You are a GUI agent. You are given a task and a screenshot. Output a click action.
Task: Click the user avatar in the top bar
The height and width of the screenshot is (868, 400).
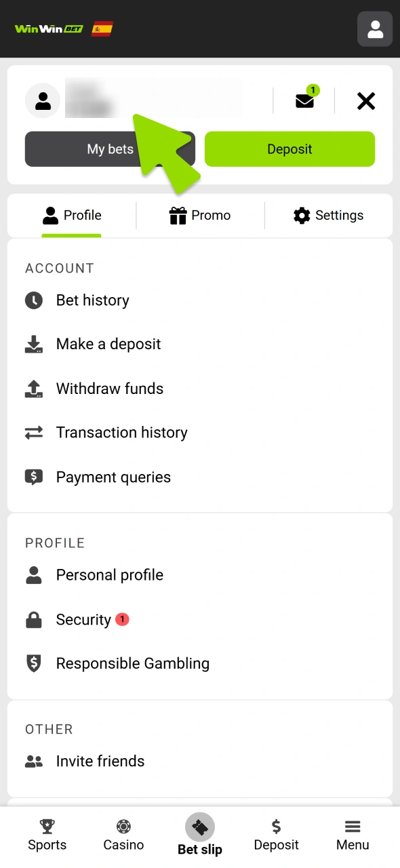(x=374, y=28)
